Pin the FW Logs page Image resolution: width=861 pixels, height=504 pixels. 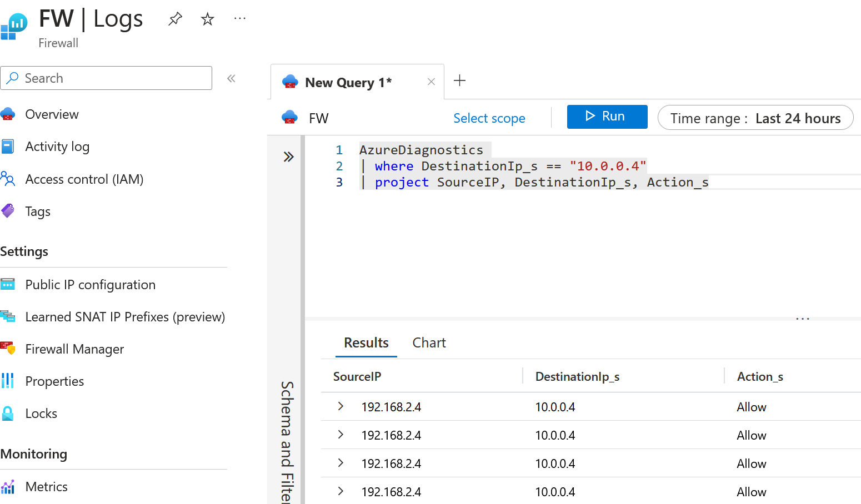(174, 18)
